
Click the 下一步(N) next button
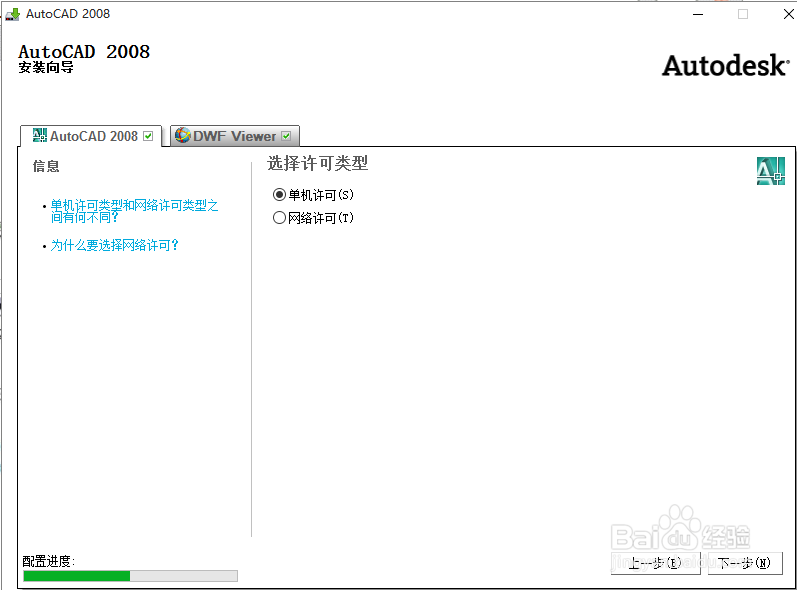[745, 563]
